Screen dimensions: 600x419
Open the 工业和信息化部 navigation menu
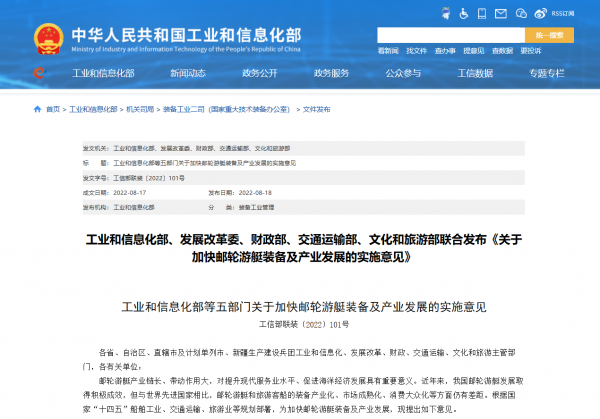pyautogui.click(x=103, y=73)
